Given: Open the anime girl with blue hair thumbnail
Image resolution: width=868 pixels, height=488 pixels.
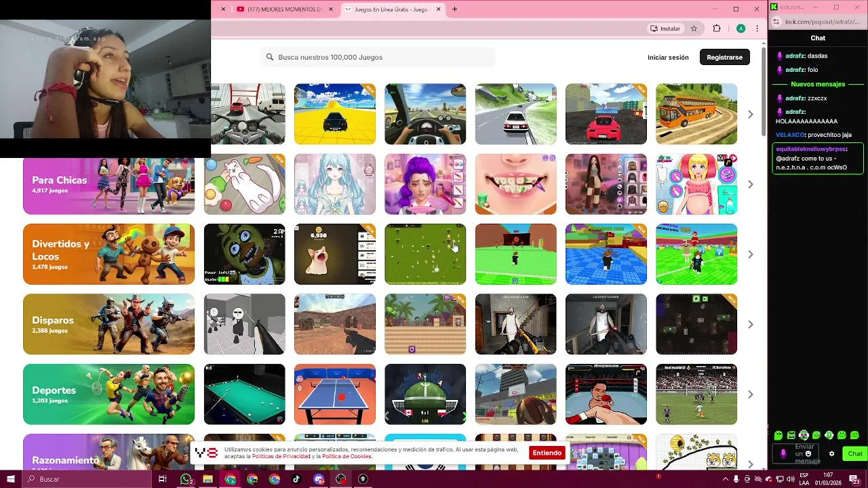Looking at the screenshot, I should point(335,184).
